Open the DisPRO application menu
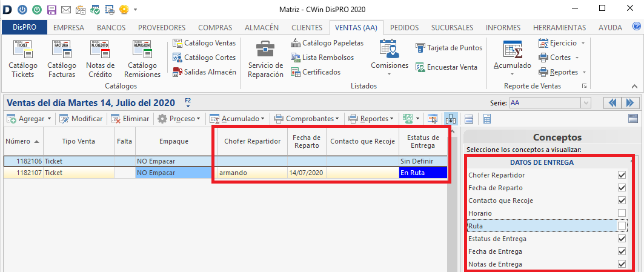Screen dimensions: 644x272 point(25,27)
